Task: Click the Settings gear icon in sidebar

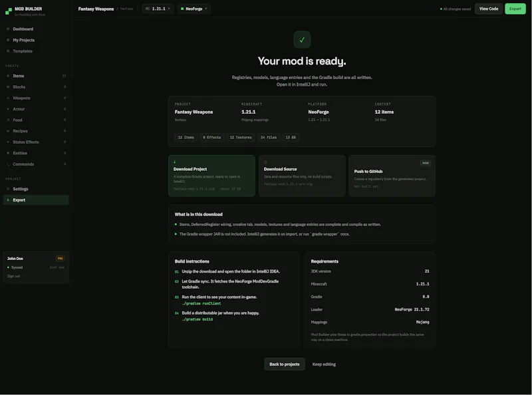Action: tap(8, 189)
